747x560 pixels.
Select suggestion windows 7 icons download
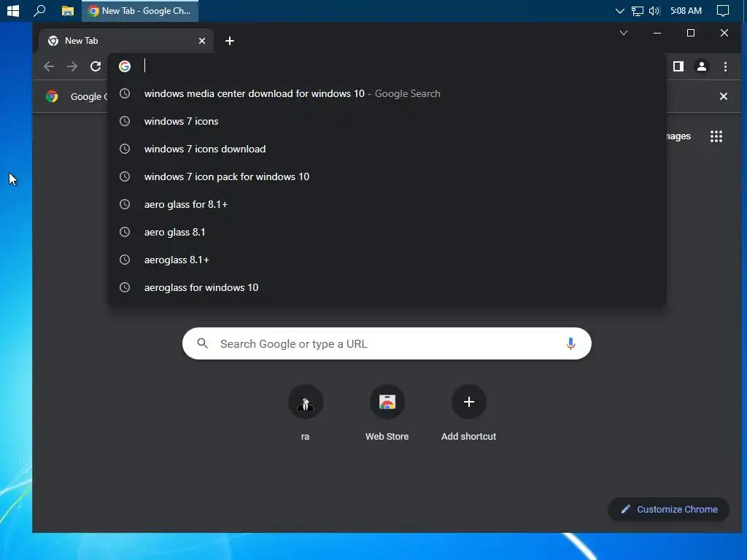coord(387,149)
